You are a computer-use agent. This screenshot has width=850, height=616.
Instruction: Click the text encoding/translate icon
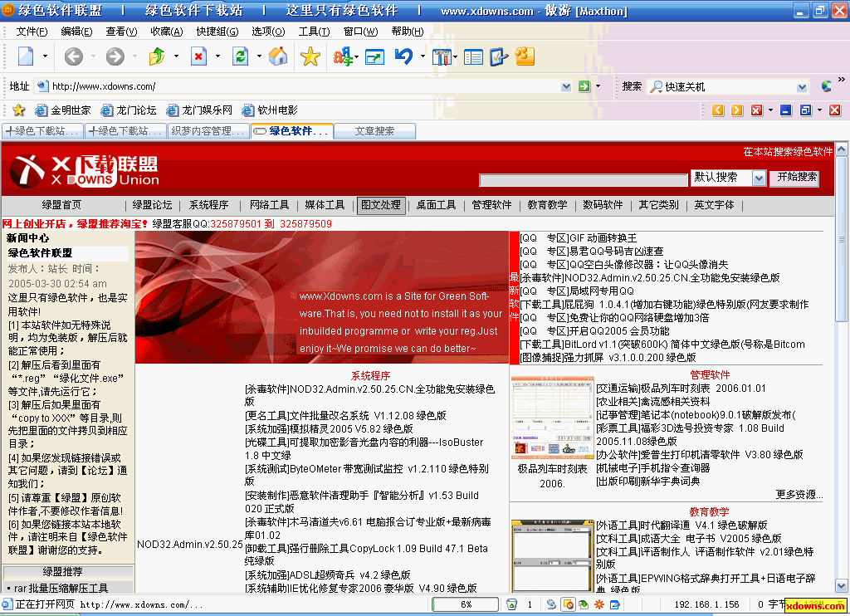point(343,56)
